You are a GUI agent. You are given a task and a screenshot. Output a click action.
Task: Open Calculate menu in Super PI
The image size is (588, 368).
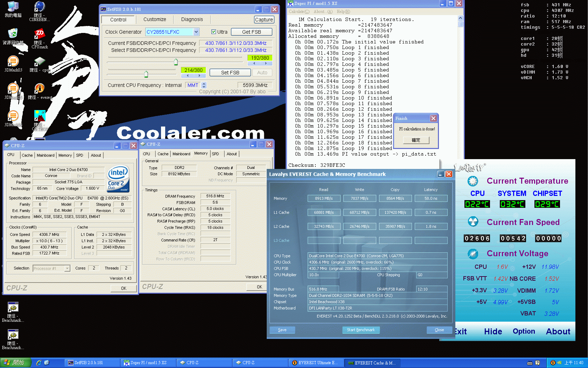pos(299,12)
